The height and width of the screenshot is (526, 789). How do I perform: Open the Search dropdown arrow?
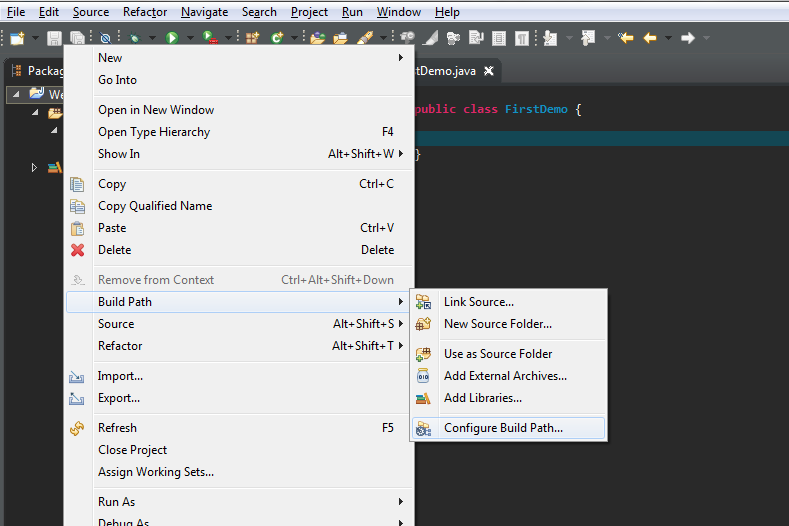[x=383, y=38]
